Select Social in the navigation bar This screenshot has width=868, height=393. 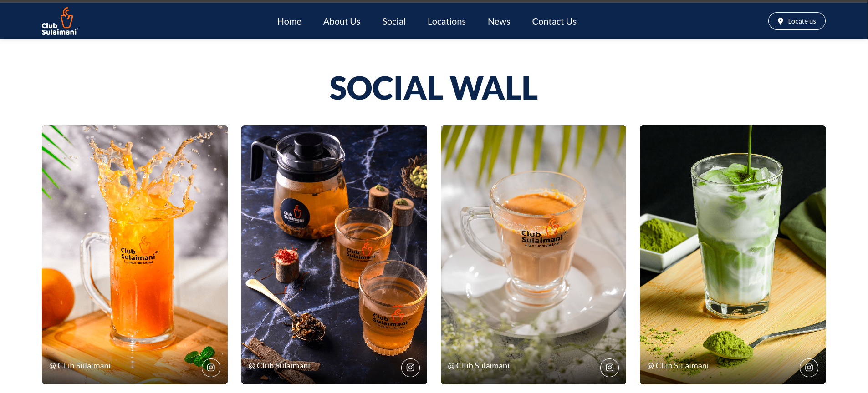point(394,21)
